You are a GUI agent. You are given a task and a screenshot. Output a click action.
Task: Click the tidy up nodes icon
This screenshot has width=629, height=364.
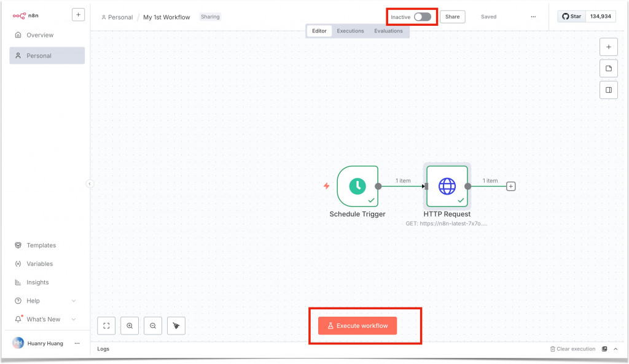(x=176, y=325)
